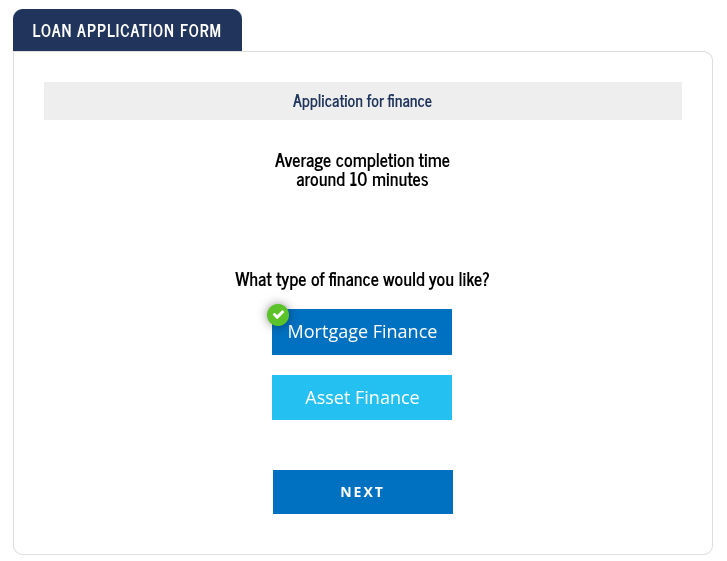This screenshot has width=727, height=561.
Task: Click the dark navy form title tab
Action: pyautogui.click(x=127, y=31)
